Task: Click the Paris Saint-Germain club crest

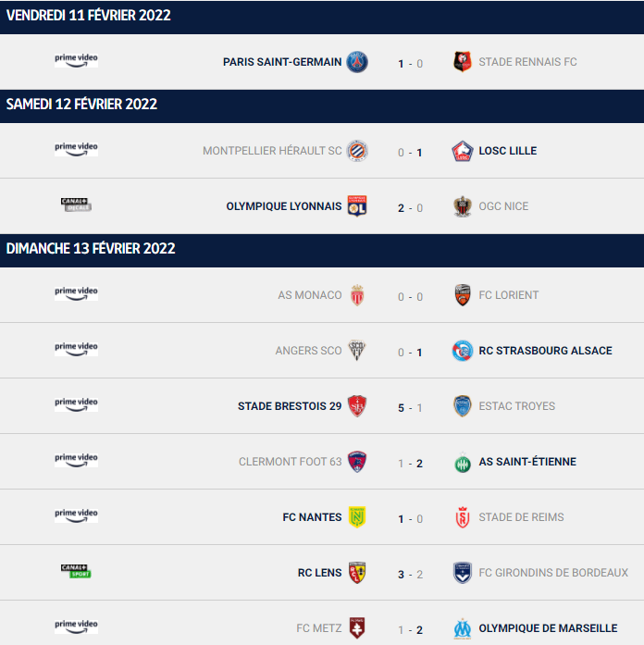Action: click(357, 62)
